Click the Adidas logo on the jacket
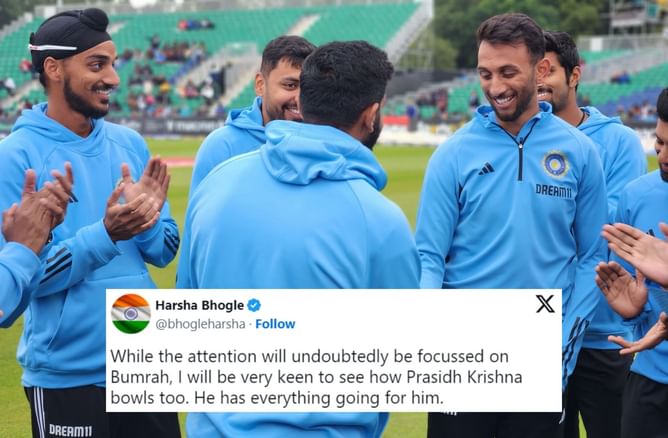Viewport: 668px width, 438px height. click(x=486, y=169)
